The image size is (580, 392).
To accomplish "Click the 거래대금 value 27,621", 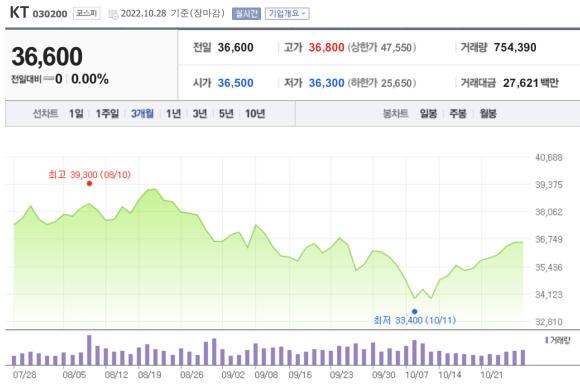I will click(x=521, y=83).
